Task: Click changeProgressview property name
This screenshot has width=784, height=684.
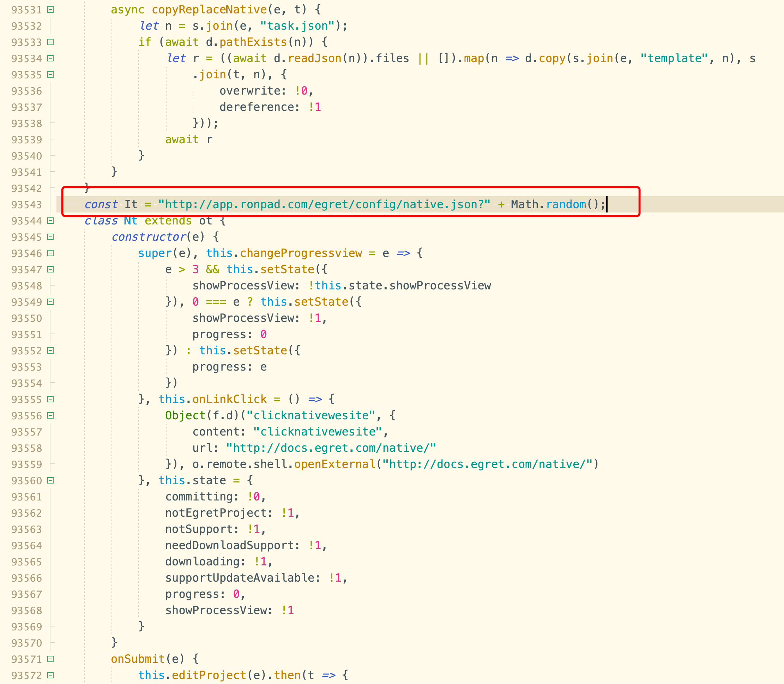Action: [x=301, y=253]
